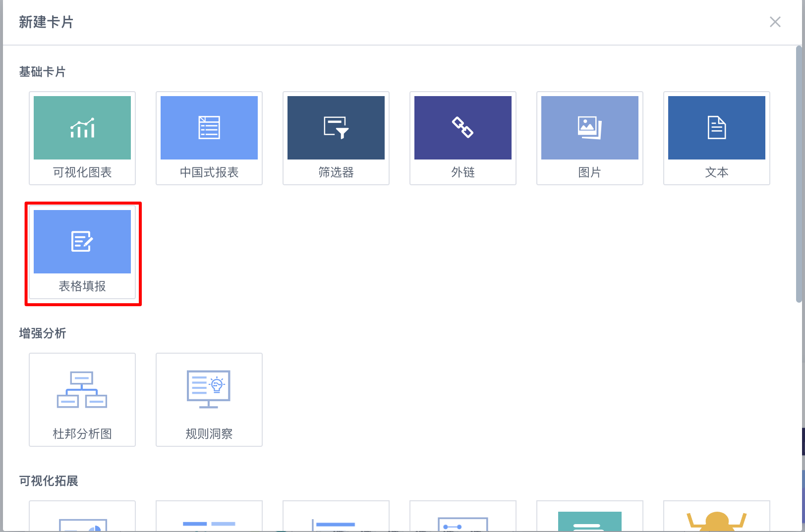Click the 增强分析 section heading
Image resolution: width=805 pixels, height=532 pixels.
[x=42, y=334]
